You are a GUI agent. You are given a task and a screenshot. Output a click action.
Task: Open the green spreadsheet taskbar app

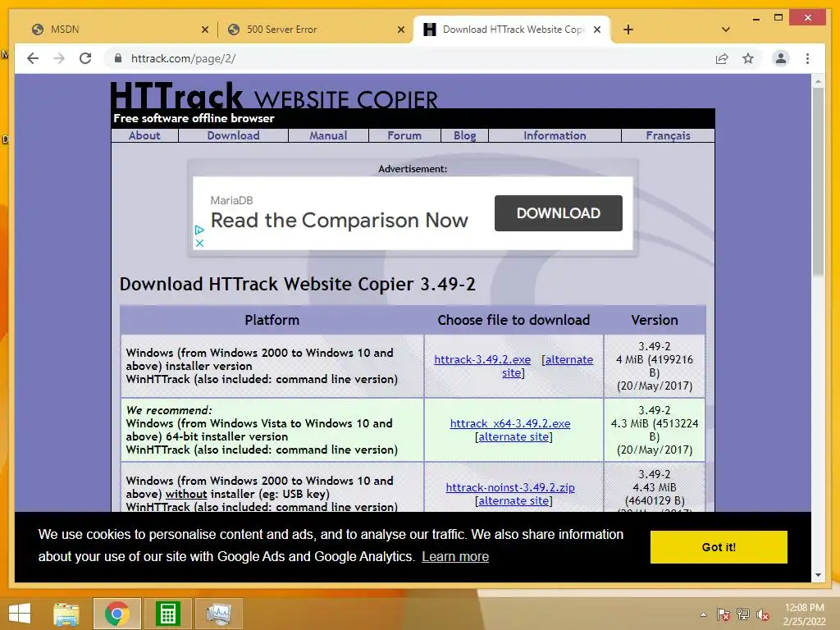tap(167, 614)
